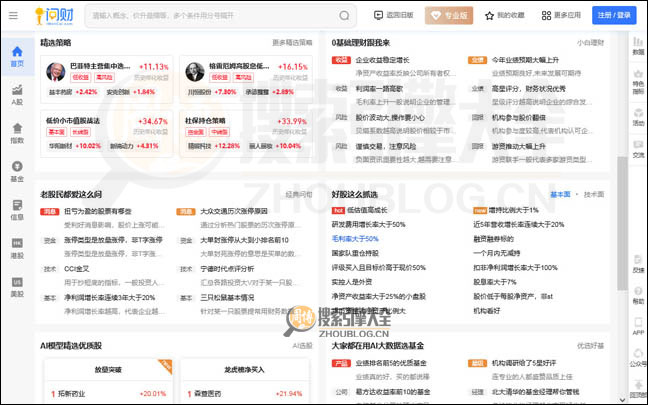Viewport: 648px width, 405px height.
Task: Click 毛利率大于50% filter link
Action: click(x=355, y=239)
